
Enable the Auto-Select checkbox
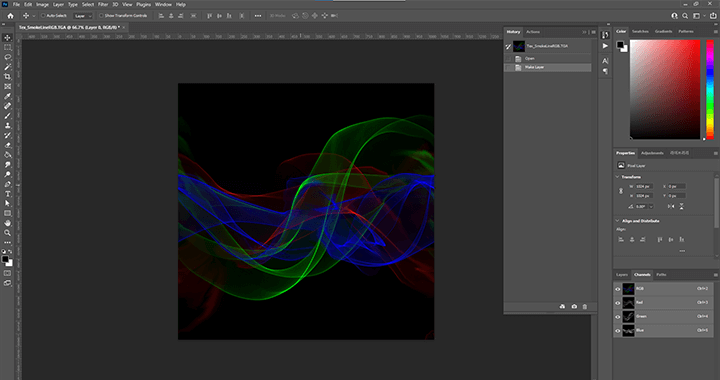(43, 16)
